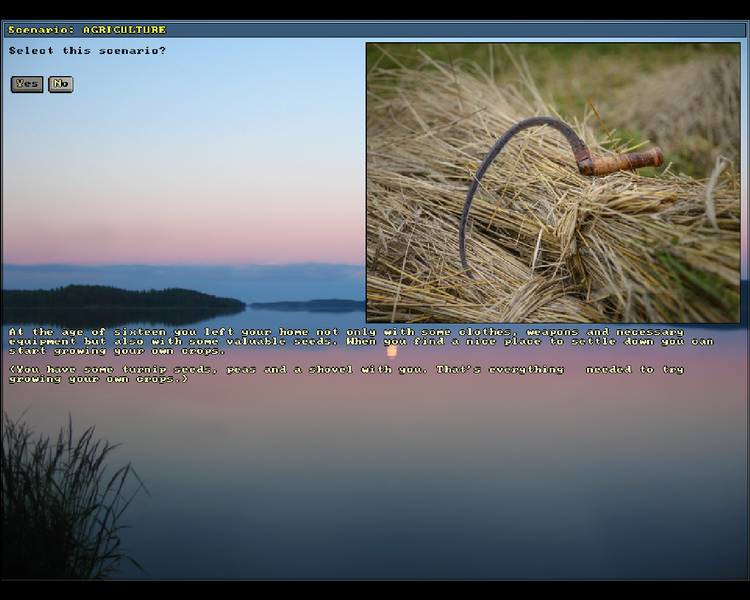This screenshot has width=750, height=600.
Task: Click the parenthetical note about turnip seeds
Action: 345,374
